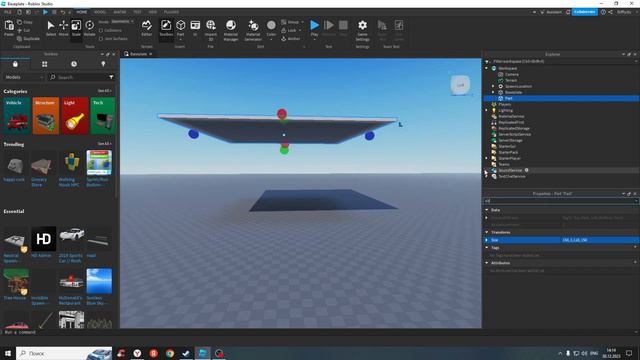Open the Material Manager
The image size is (640, 360).
(231, 30)
